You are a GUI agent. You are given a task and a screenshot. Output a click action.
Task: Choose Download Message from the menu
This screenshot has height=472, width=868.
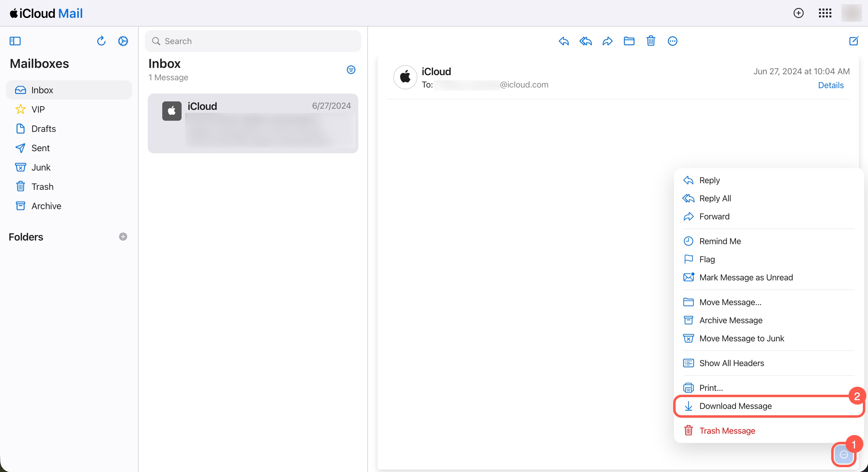(735, 406)
